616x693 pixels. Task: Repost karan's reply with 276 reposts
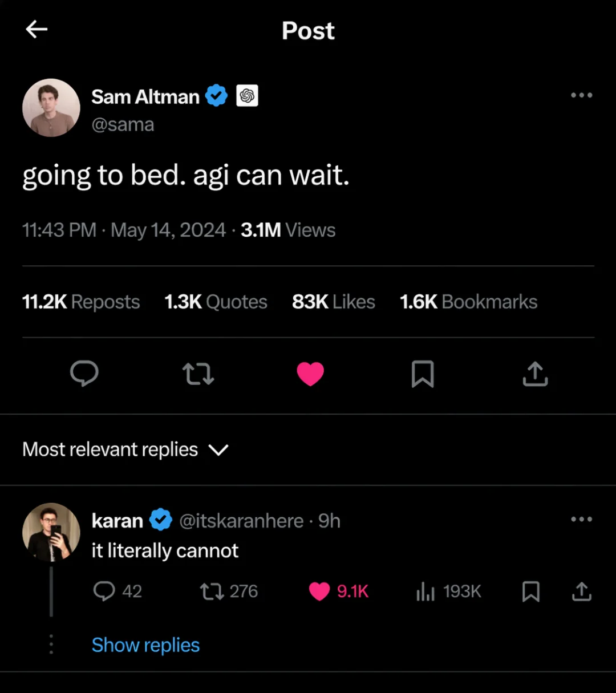click(x=212, y=591)
